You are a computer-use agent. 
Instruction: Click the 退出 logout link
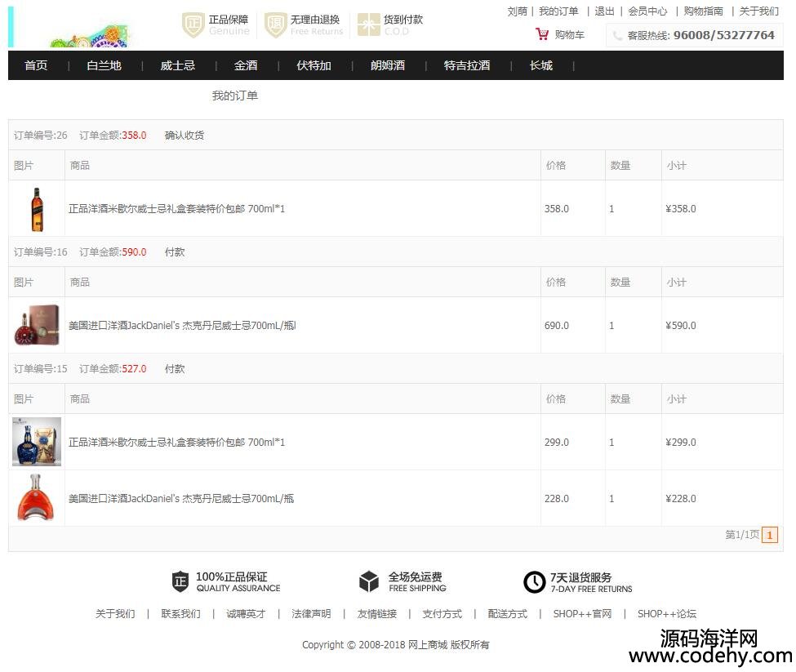tap(604, 11)
